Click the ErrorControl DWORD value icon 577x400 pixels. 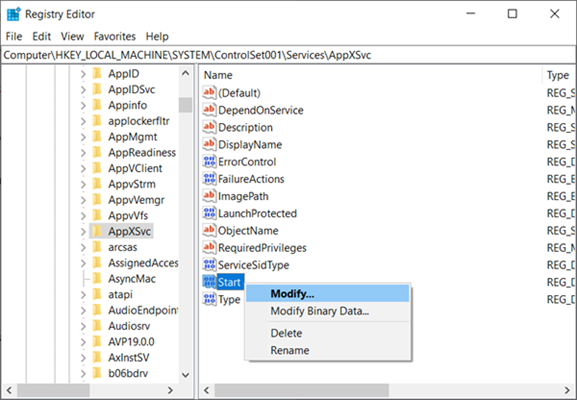[x=209, y=162]
